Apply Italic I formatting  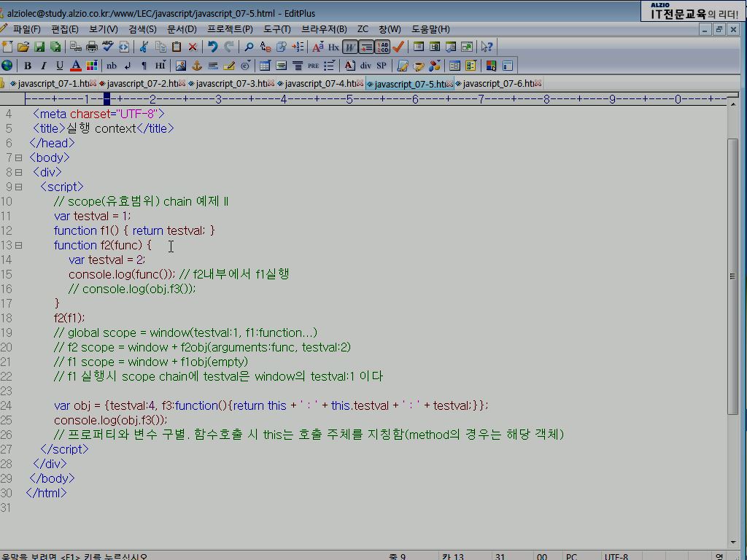43,66
